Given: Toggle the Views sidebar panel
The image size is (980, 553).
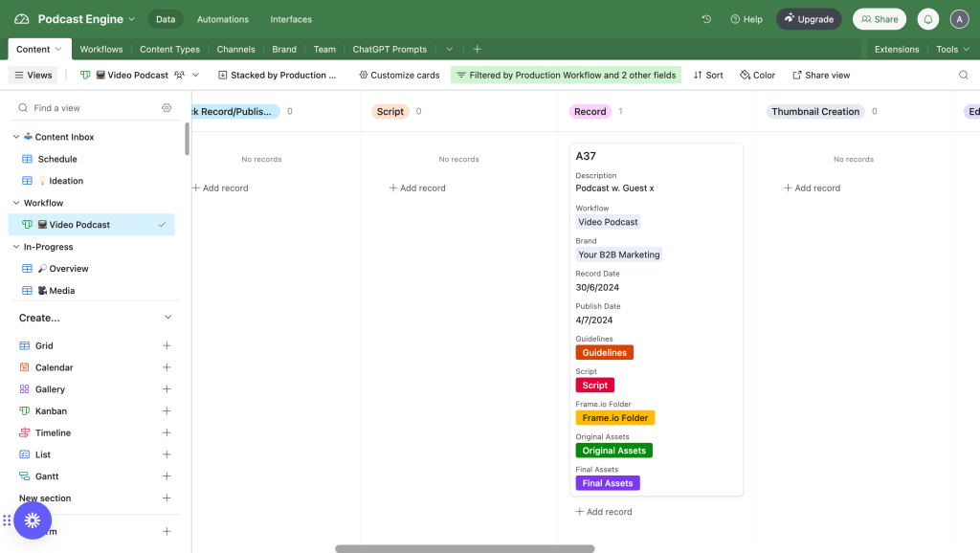Looking at the screenshot, I should [x=33, y=75].
